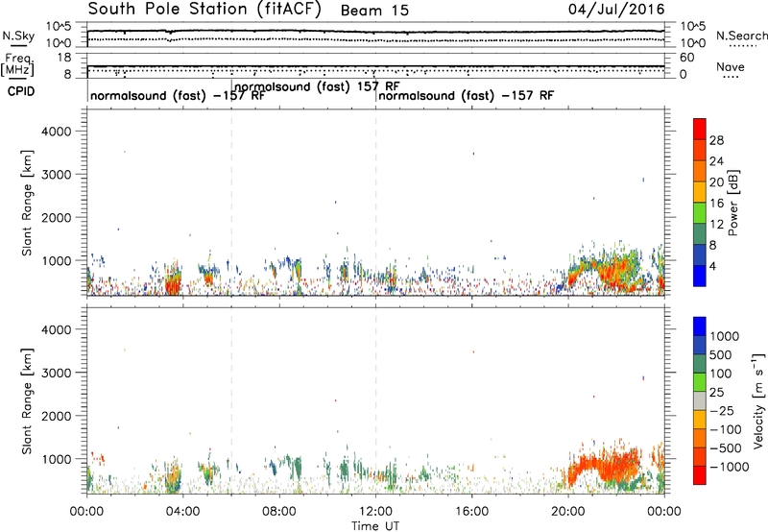Click the "04:00" time tick label
This screenshot has height=532, width=768.
click(x=182, y=512)
